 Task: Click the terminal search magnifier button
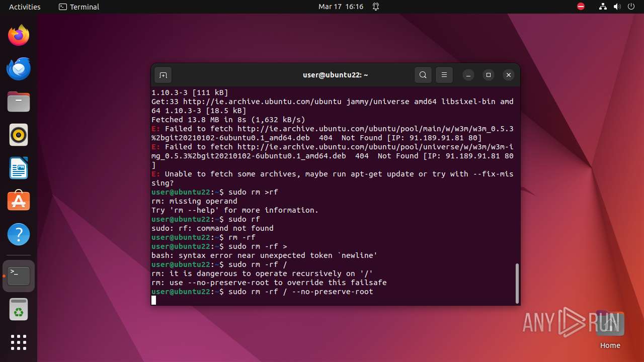tap(423, 75)
